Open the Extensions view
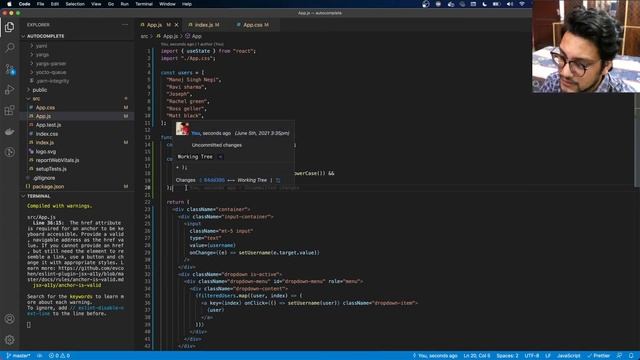Screen dimensions: 640x360 [x=9, y=111]
